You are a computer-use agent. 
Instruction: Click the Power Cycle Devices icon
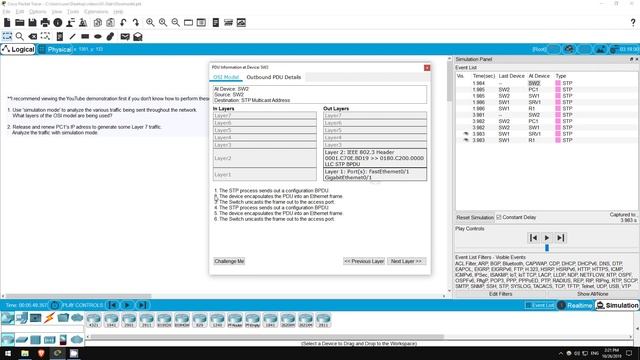[55, 305]
